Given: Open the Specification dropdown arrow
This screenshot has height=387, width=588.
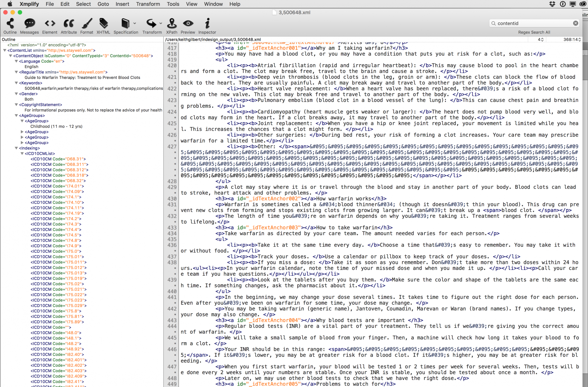Looking at the screenshot, I should (x=135, y=23).
